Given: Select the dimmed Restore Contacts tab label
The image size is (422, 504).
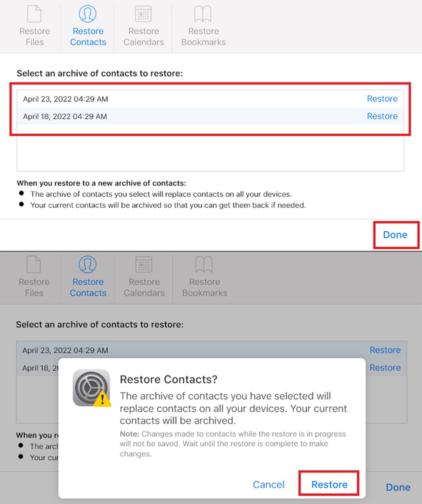Looking at the screenshot, I should click(x=88, y=287).
